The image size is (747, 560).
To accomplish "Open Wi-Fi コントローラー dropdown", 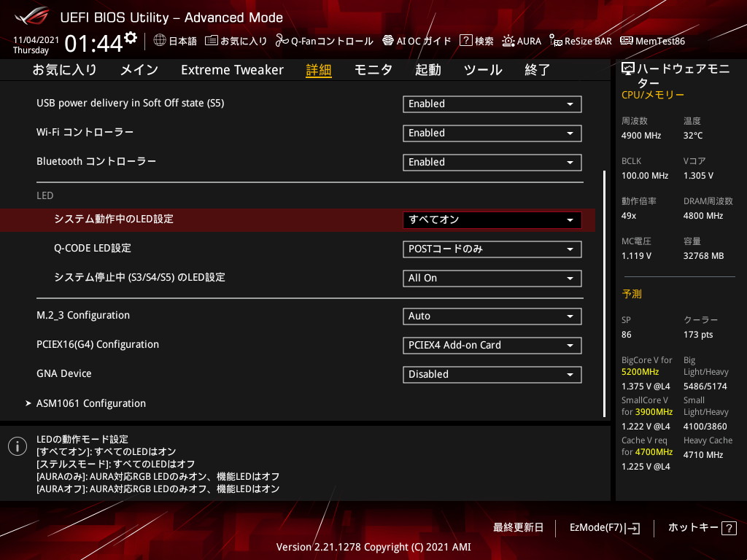I will pyautogui.click(x=492, y=133).
